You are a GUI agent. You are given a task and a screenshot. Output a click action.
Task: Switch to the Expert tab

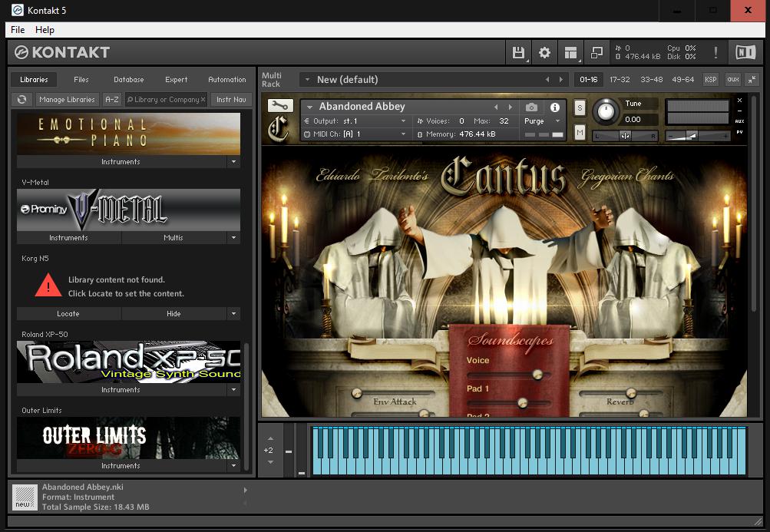point(176,79)
